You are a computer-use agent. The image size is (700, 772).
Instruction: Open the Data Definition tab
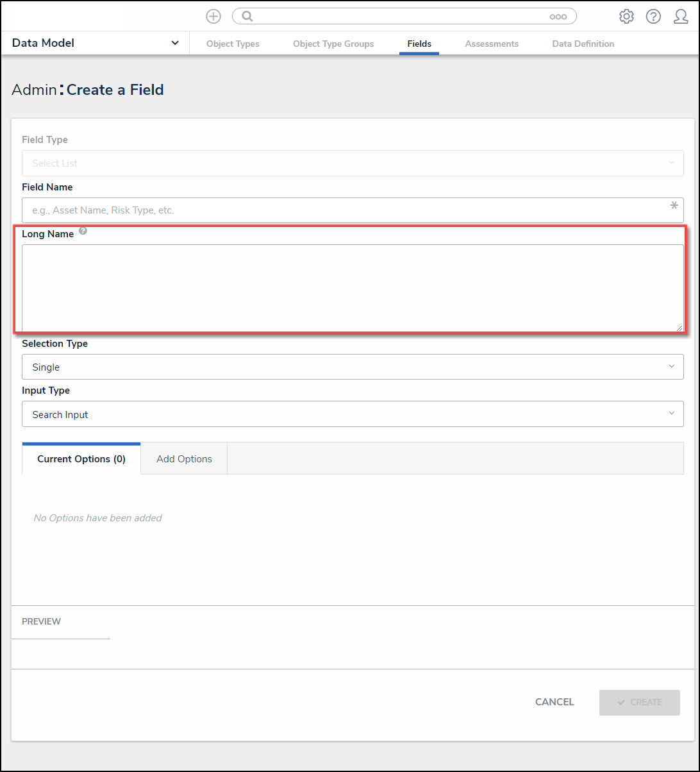583,44
